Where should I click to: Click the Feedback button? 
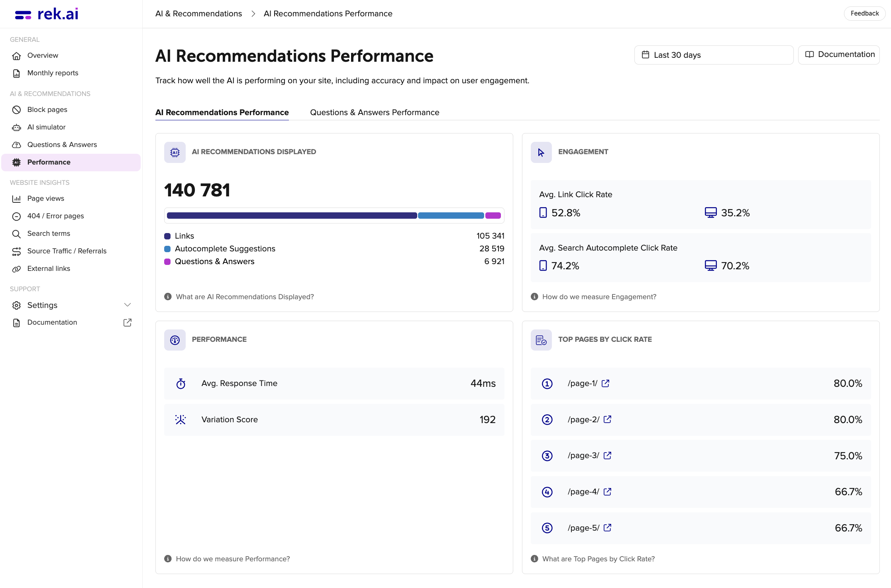tap(864, 14)
